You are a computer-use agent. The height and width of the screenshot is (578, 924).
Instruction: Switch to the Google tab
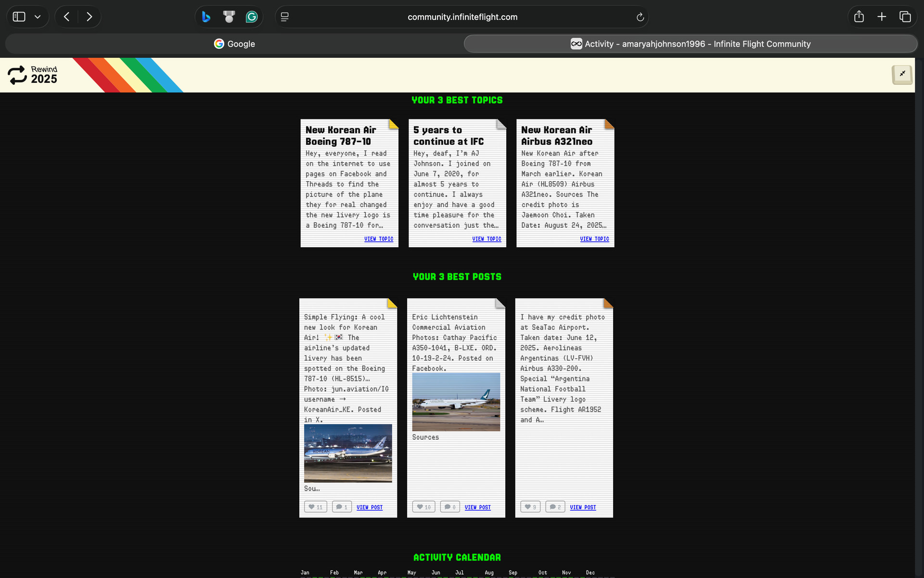[x=234, y=44]
